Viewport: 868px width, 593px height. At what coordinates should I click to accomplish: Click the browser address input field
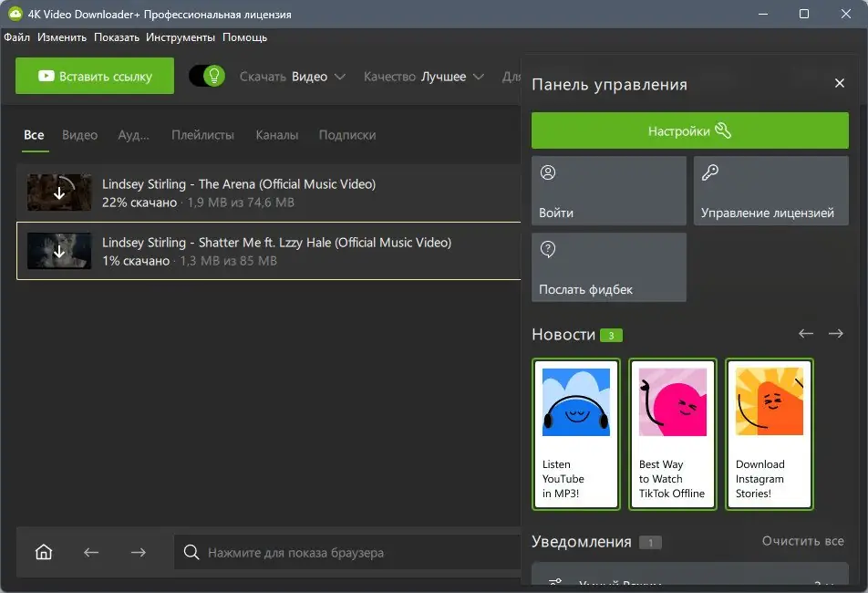tap(346, 552)
